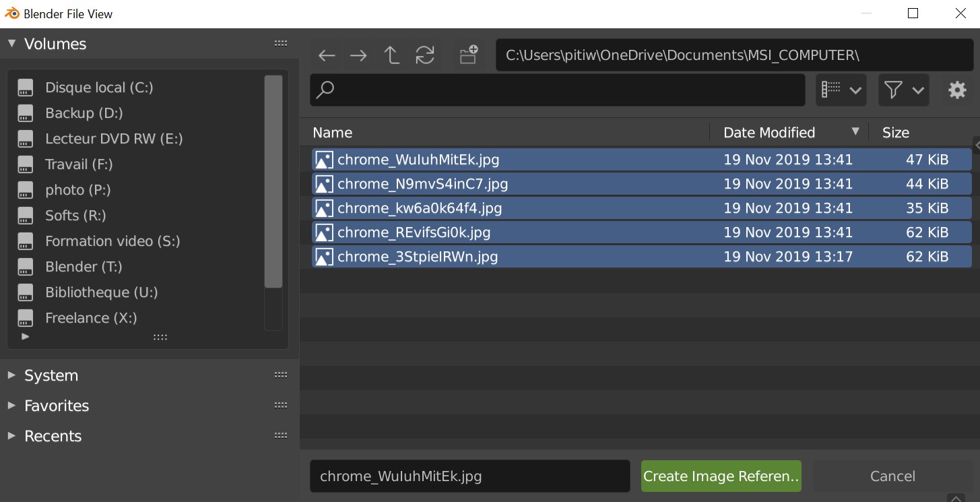The height and width of the screenshot is (502, 980).
Task: Select file chrome_kw6a0k64f4.jpg
Action: tap(641, 208)
